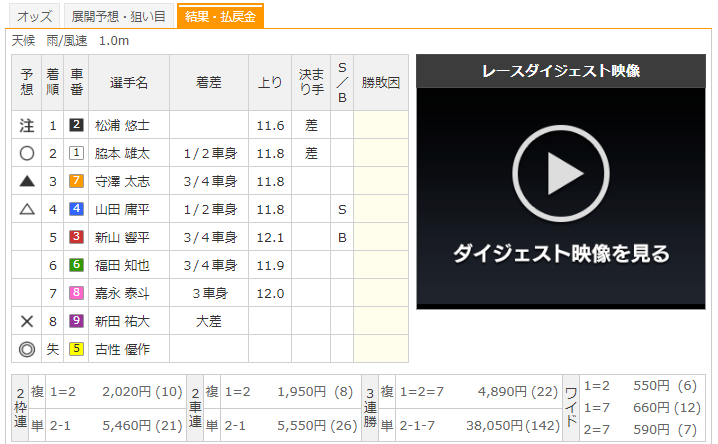Click the ワイド label
Viewport: 718px width, 444px height.
coord(571,407)
